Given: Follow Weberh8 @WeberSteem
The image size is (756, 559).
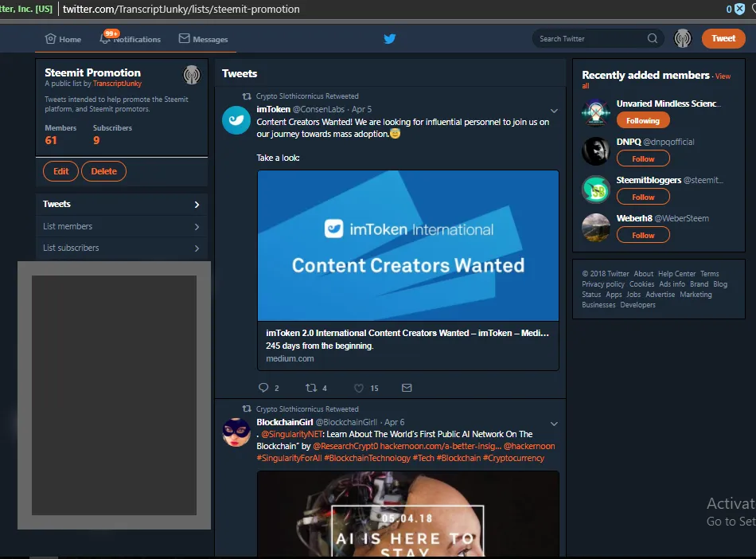Looking at the screenshot, I should click(643, 236).
